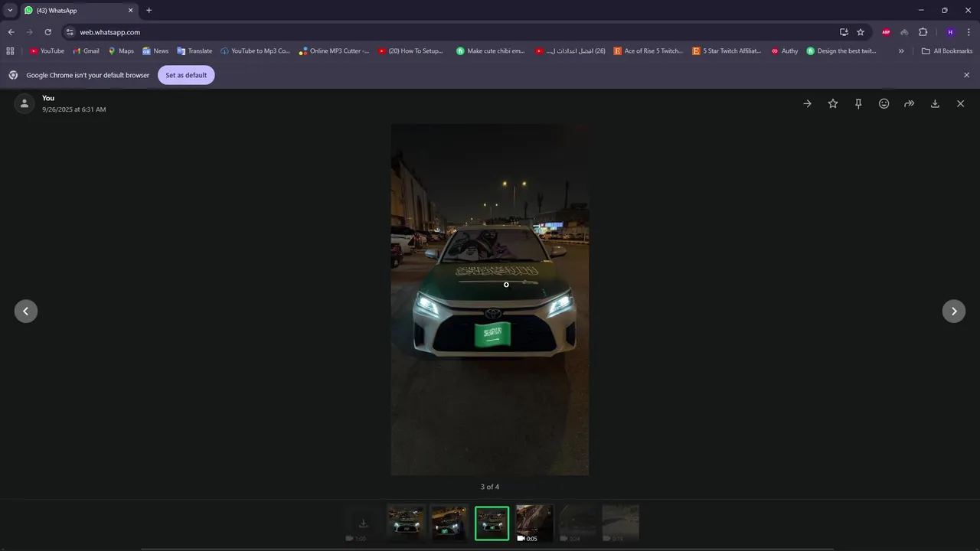The image size is (980, 551).
Task: Open the ABP extension icon
Action: pos(886,32)
